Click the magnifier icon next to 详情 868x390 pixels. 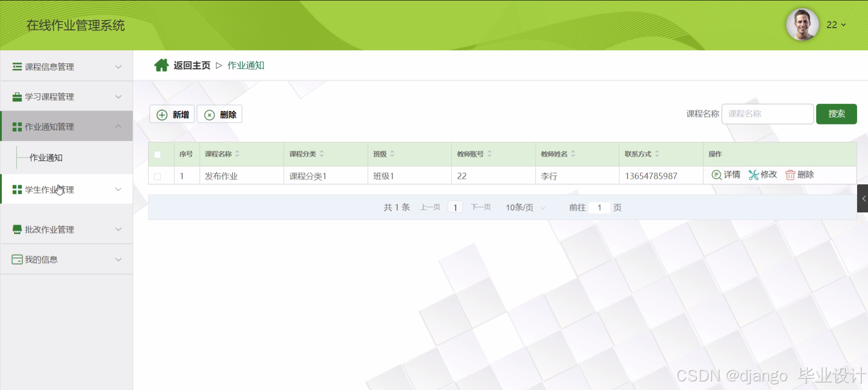[x=717, y=175]
